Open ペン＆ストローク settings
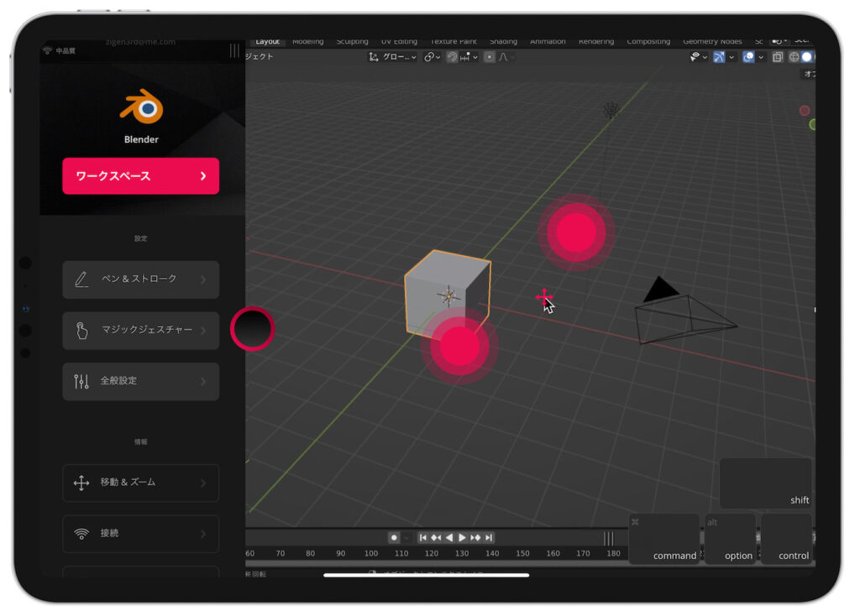Image resolution: width=860 pixels, height=616 pixels. pos(140,279)
